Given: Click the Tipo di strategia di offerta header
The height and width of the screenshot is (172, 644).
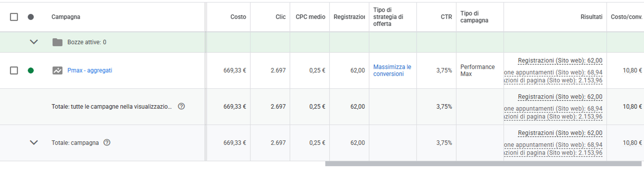Looking at the screenshot, I should click(388, 17).
